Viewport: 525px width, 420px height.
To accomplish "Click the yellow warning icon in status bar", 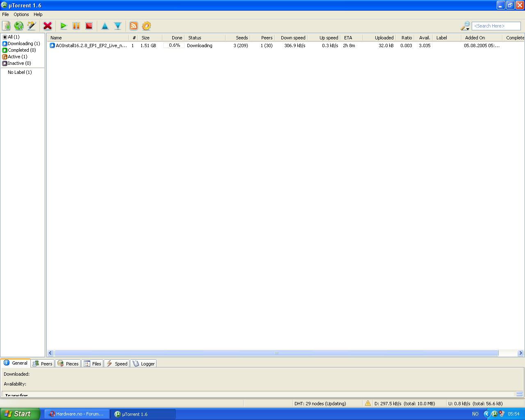I will coord(367,403).
